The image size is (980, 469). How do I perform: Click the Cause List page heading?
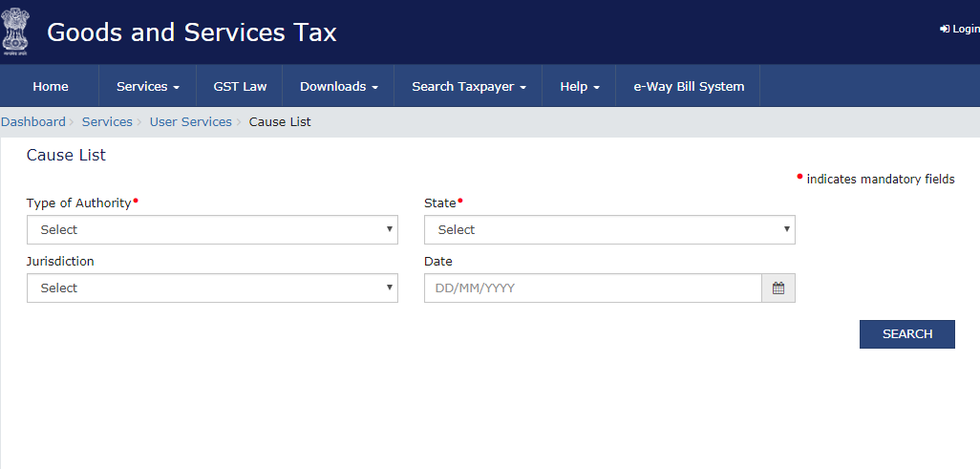tap(66, 155)
